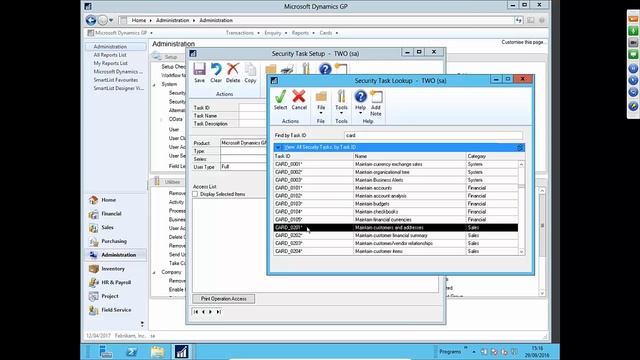The image size is (640, 360).
Task: Click the back arrow in Dynamics GP main window
Action: 91,20
